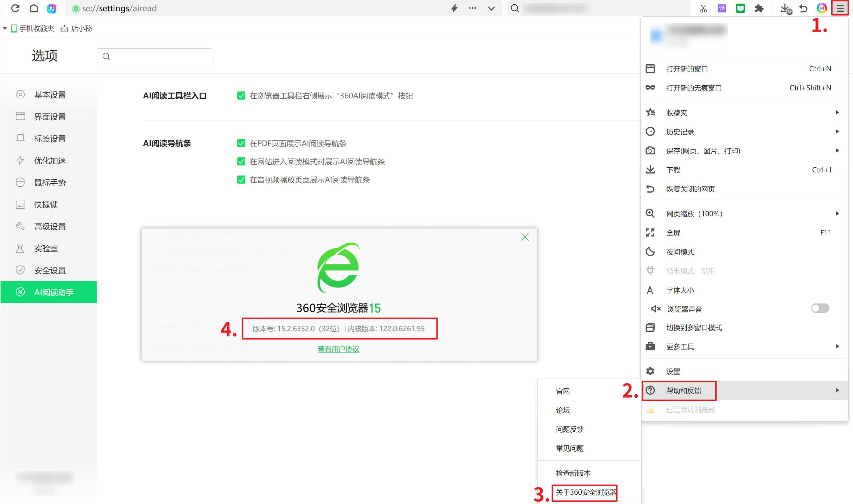Select 关于360安全浏览器 menu entry
The height and width of the screenshot is (504, 853).
586,493
